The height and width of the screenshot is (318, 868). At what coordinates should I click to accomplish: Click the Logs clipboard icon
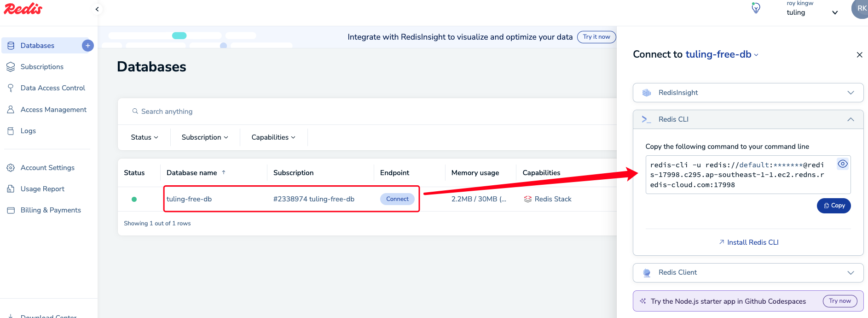click(x=11, y=131)
